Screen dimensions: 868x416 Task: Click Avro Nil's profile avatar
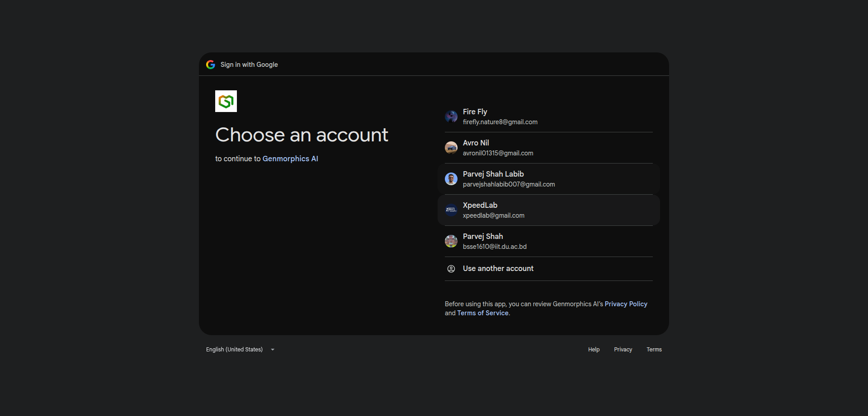[x=451, y=148]
